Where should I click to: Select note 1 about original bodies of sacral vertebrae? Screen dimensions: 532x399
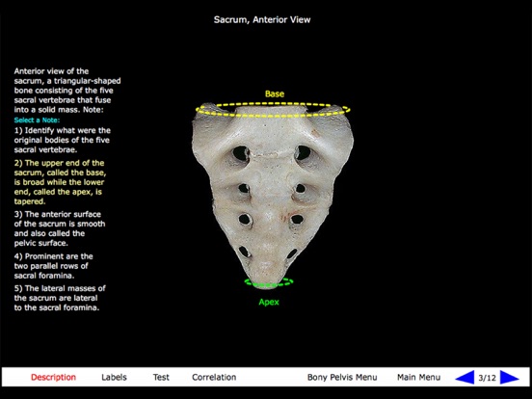coord(63,140)
